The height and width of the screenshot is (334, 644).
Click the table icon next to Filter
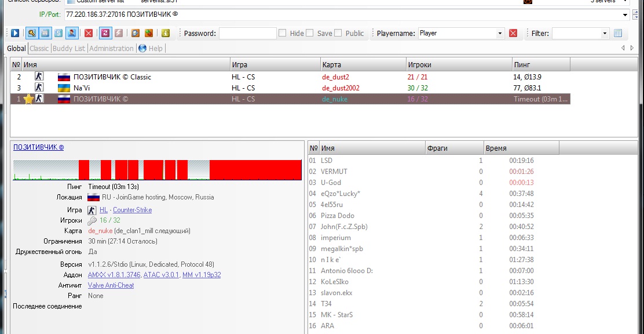[x=618, y=33]
